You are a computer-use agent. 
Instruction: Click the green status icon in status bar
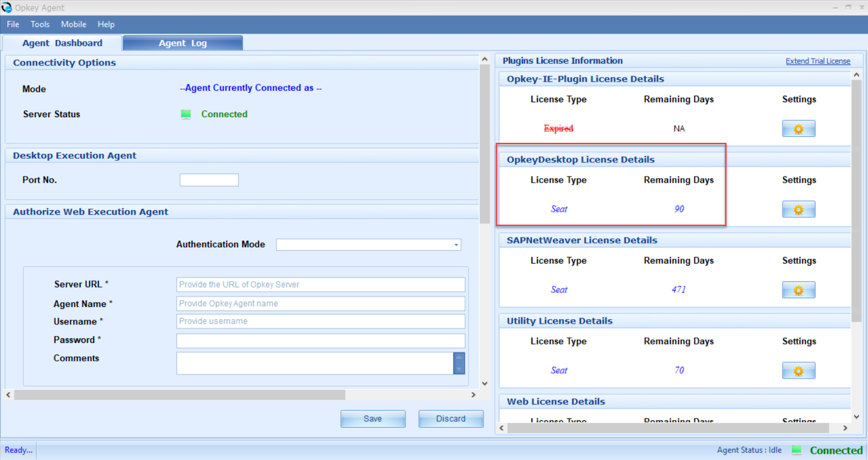(797, 450)
